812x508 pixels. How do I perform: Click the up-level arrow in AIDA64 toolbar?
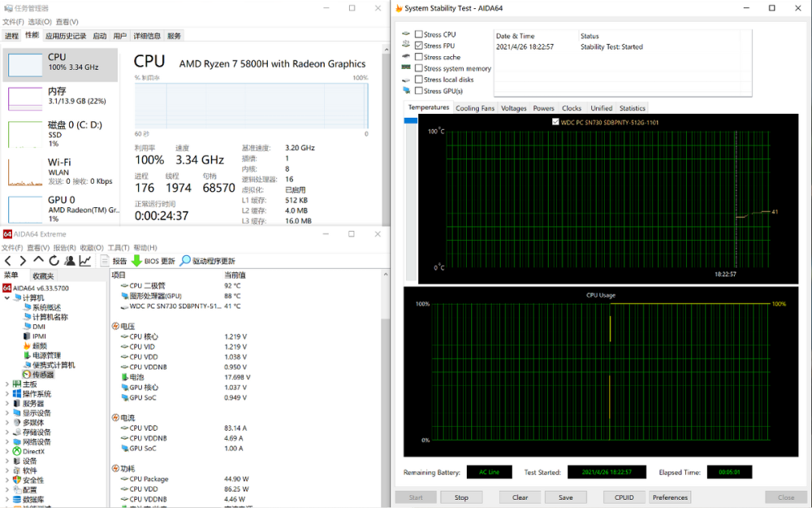(38, 260)
